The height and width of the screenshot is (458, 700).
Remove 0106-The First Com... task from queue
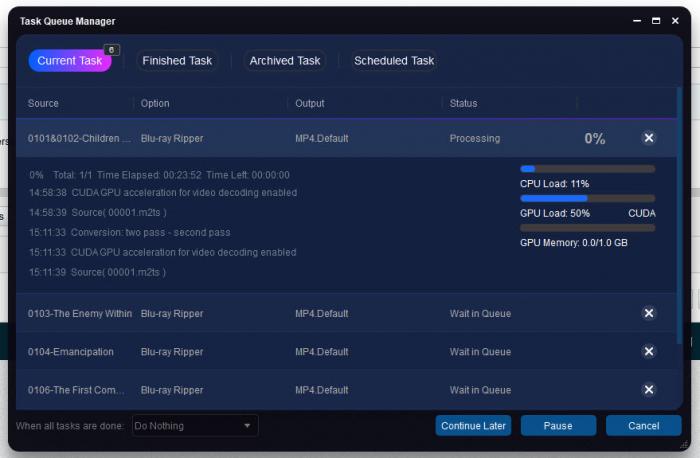pos(648,389)
